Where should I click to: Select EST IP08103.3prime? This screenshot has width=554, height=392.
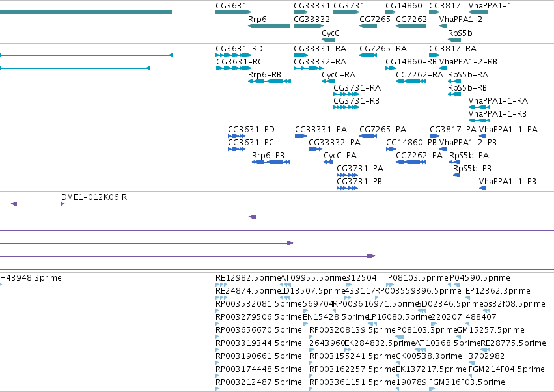click(x=426, y=329)
